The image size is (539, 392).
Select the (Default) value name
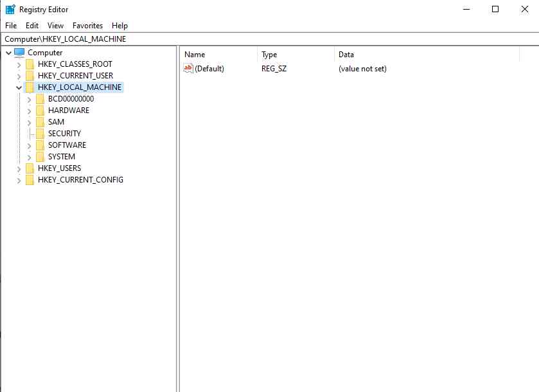point(209,69)
